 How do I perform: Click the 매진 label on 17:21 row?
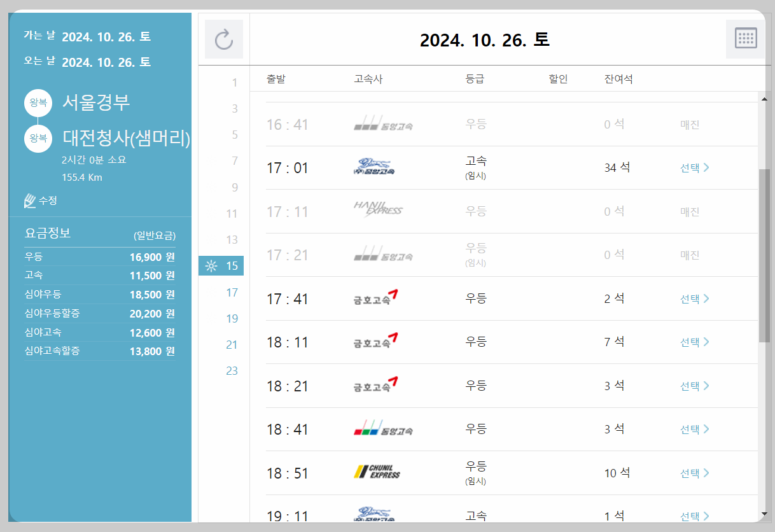pos(690,255)
